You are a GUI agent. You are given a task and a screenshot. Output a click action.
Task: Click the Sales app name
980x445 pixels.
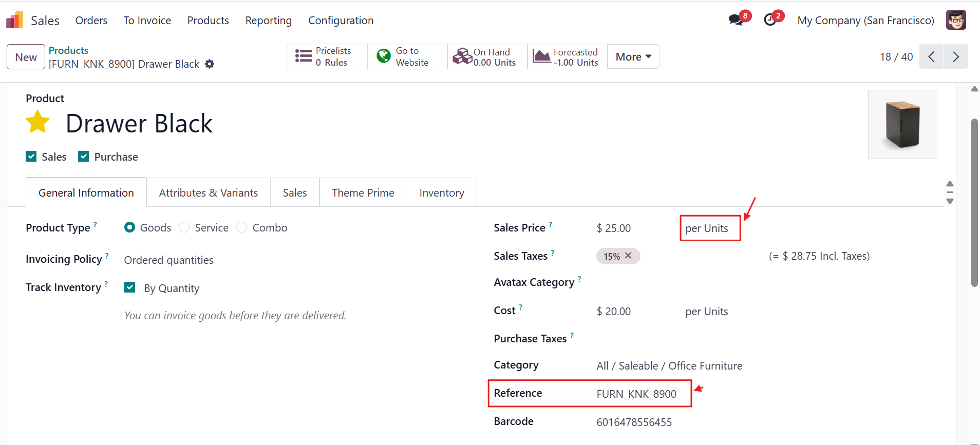pos(45,21)
